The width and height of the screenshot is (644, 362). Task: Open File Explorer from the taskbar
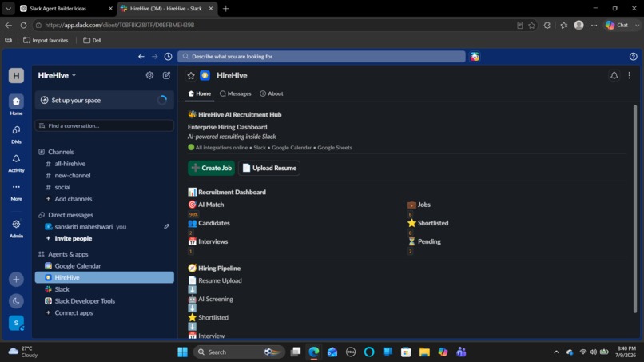[424, 352]
